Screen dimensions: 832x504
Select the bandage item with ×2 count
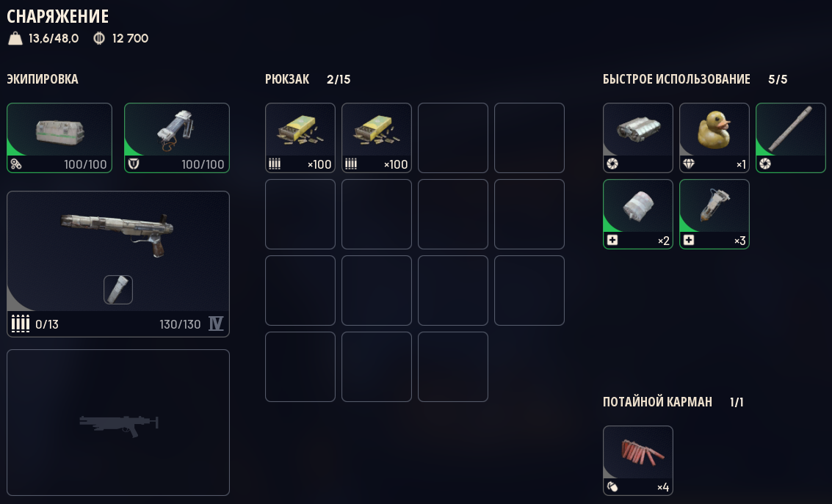[x=638, y=214]
